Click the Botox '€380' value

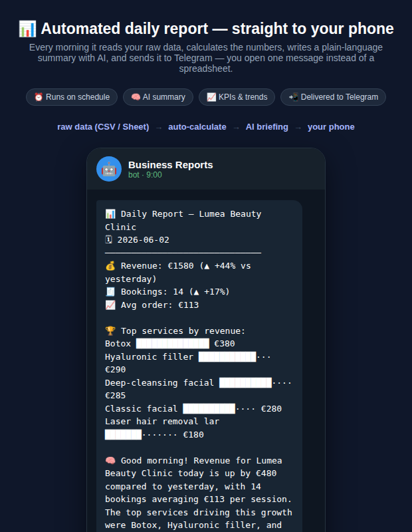(225, 344)
